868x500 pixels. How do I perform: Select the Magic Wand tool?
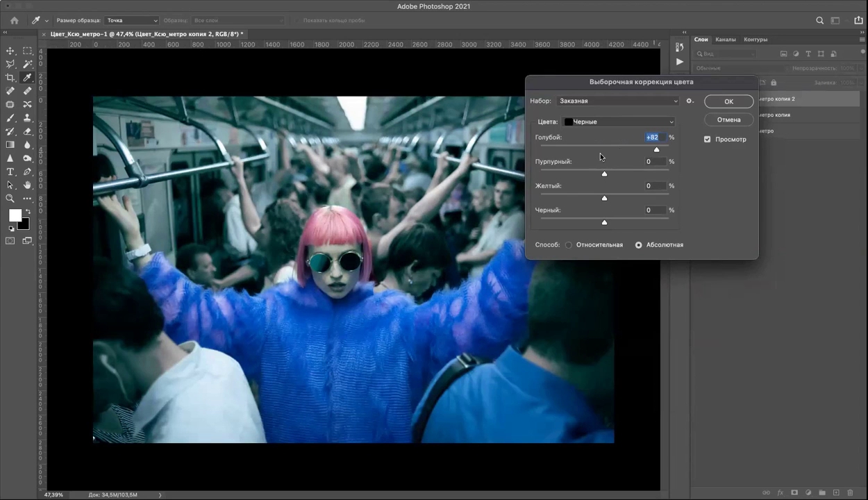point(27,64)
